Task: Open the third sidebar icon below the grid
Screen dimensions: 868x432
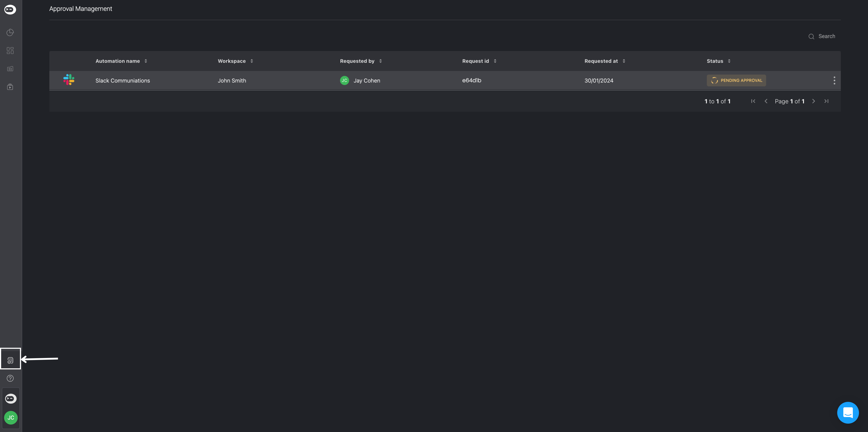Action: point(10,69)
